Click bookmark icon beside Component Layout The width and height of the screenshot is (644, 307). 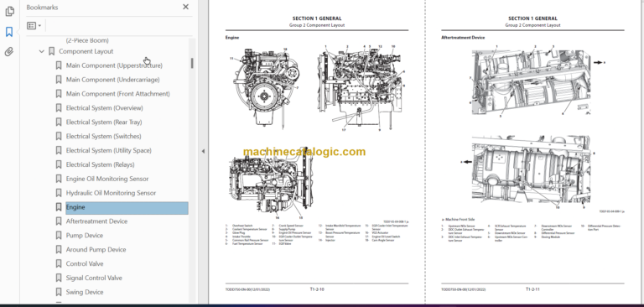(x=51, y=51)
